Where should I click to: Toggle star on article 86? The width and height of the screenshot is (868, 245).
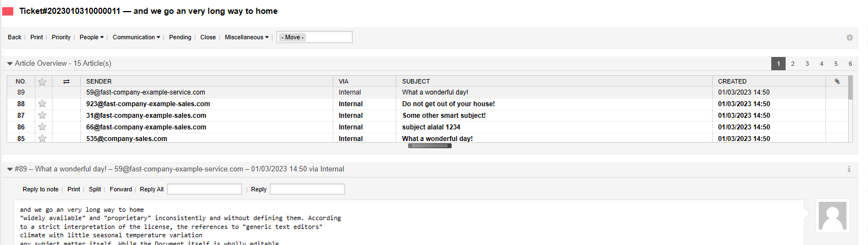pos(42,127)
